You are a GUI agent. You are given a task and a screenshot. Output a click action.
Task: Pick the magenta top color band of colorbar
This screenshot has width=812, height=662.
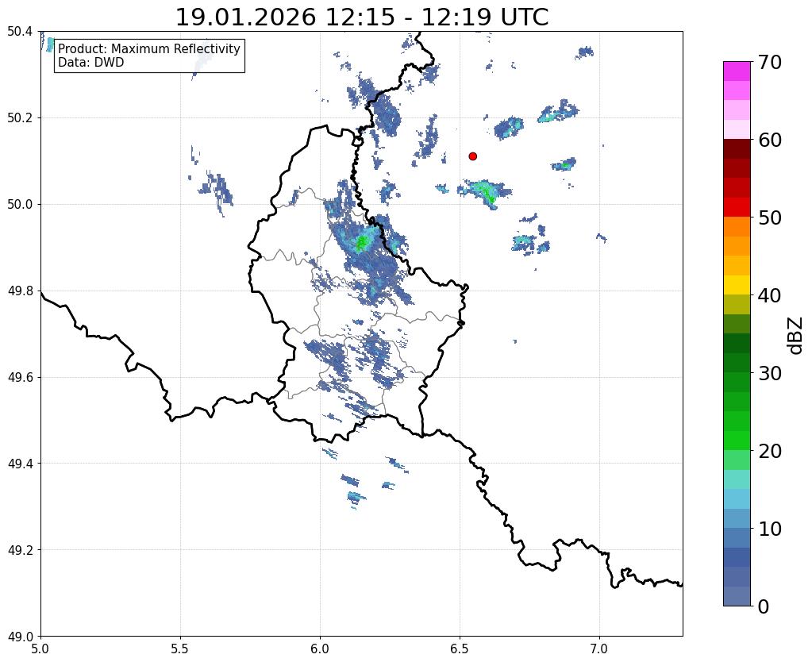[737, 71]
